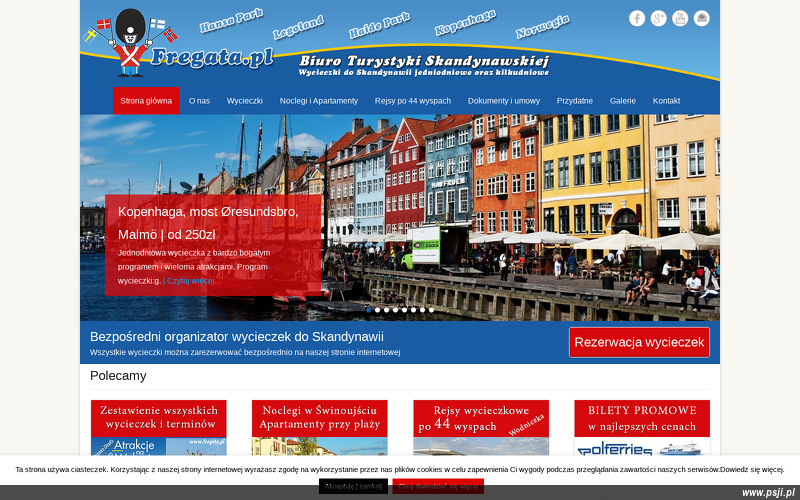
Task: Open the Wycieczki menu
Action: coord(244,101)
